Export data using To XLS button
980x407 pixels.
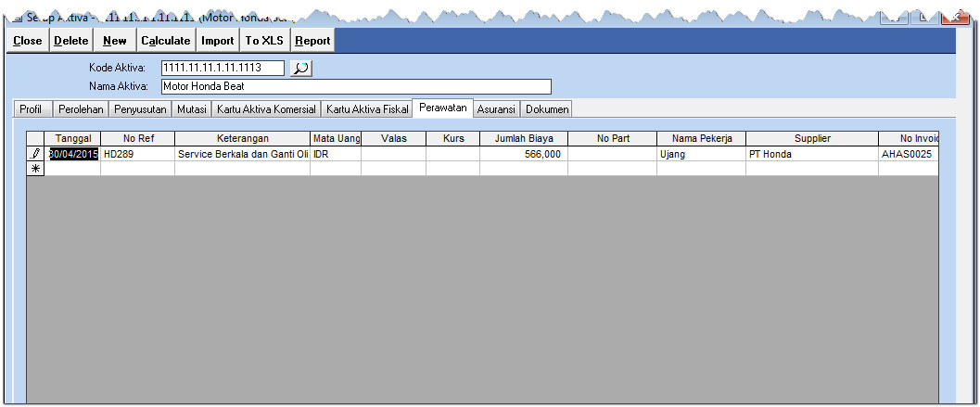tap(264, 41)
